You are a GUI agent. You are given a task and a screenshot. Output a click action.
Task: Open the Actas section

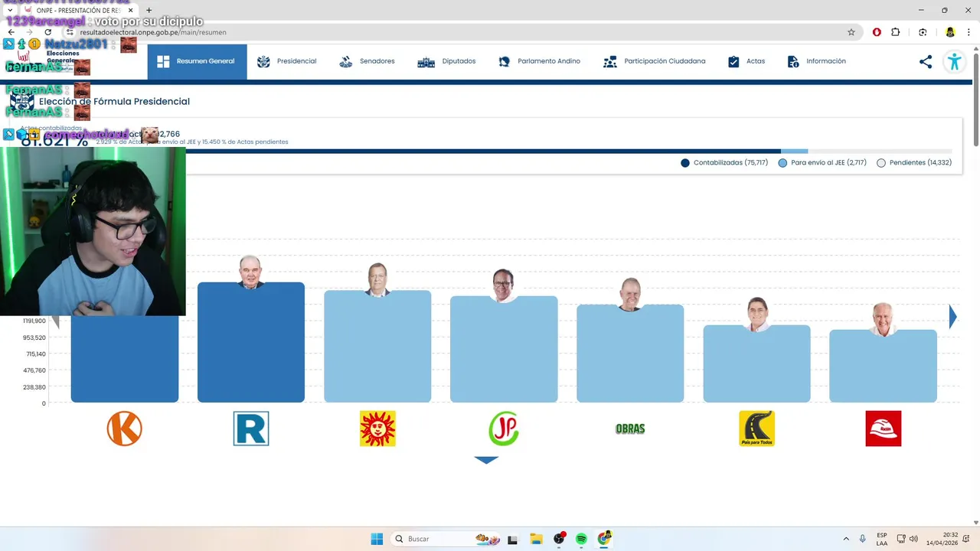(746, 61)
